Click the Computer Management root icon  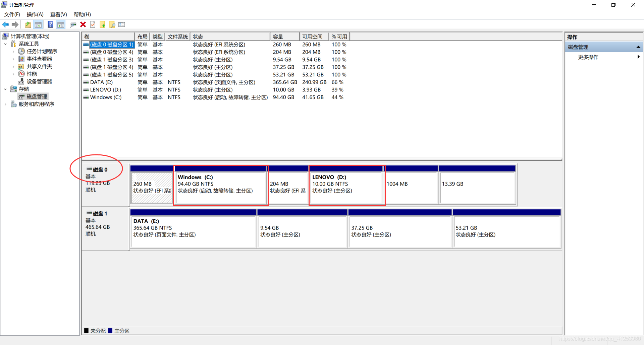pos(5,36)
